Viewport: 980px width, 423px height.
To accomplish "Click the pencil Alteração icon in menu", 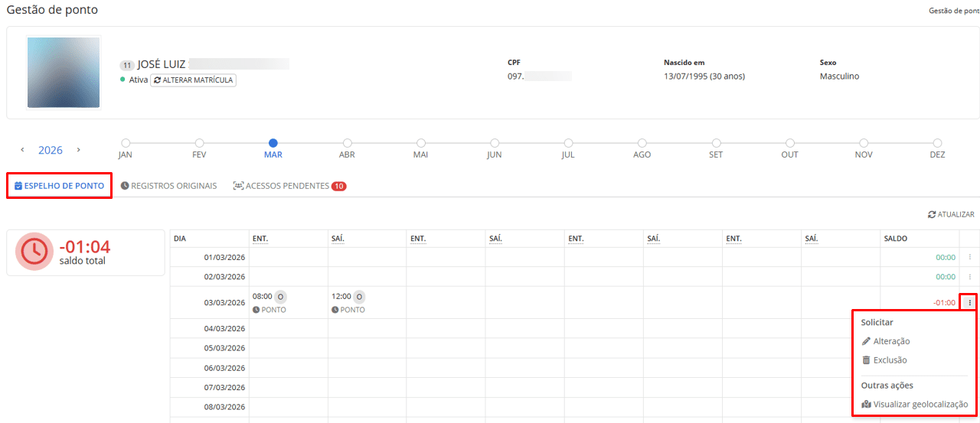I will coord(866,341).
